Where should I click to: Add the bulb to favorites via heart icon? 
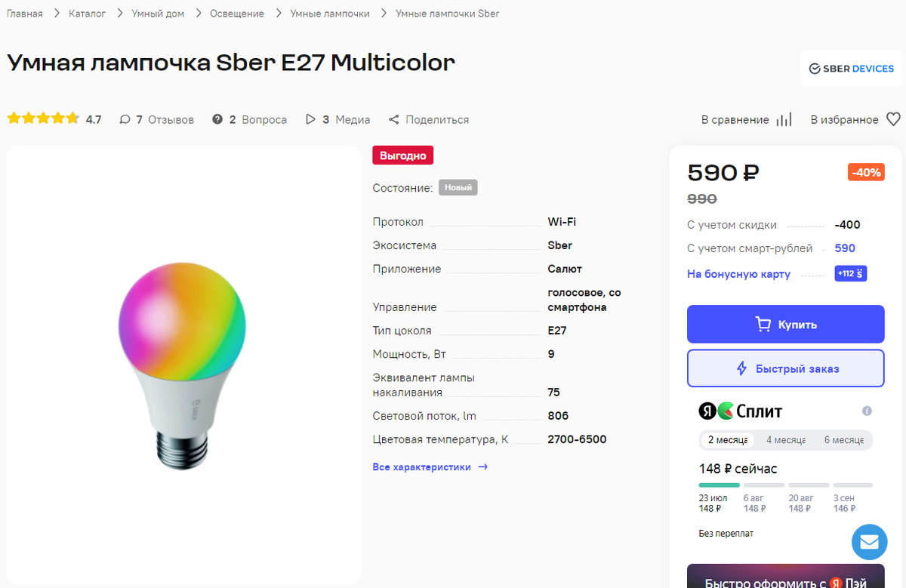coord(893,119)
